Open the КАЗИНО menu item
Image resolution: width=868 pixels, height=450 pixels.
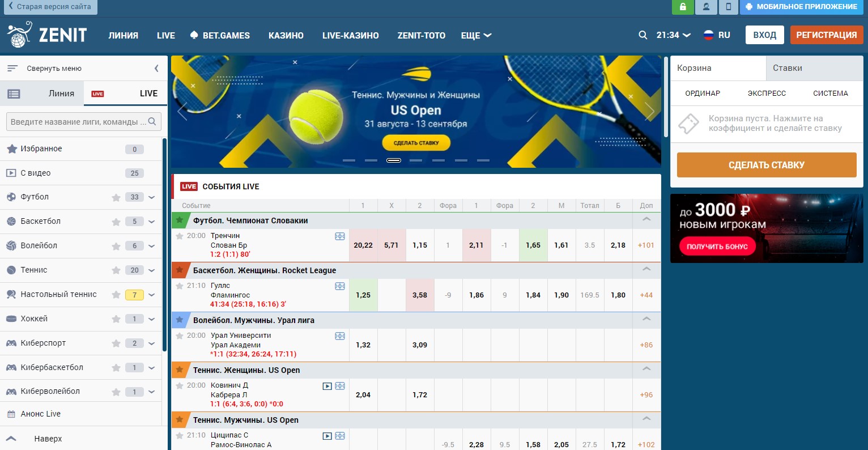tap(286, 35)
